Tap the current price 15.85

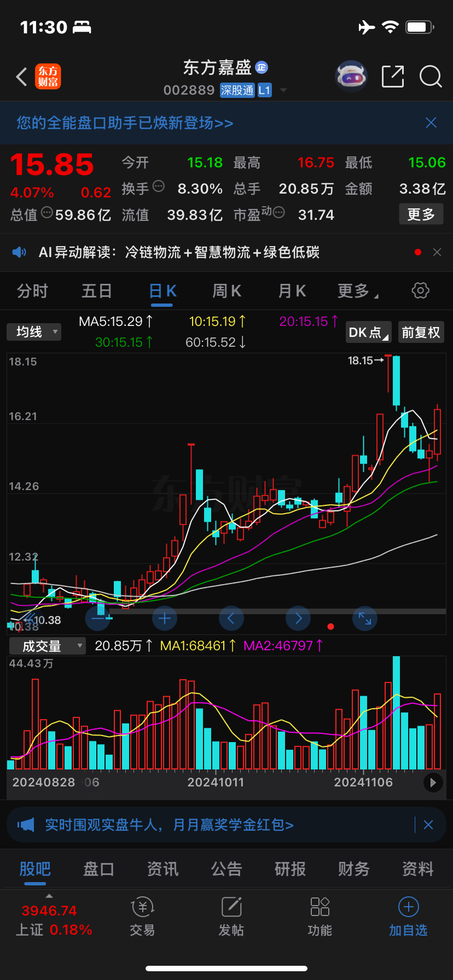[x=52, y=164]
